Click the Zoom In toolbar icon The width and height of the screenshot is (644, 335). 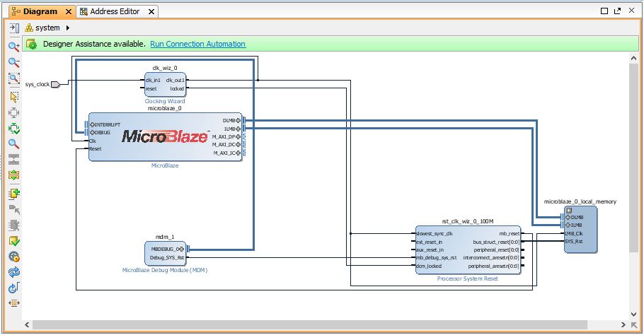pos(14,47)
